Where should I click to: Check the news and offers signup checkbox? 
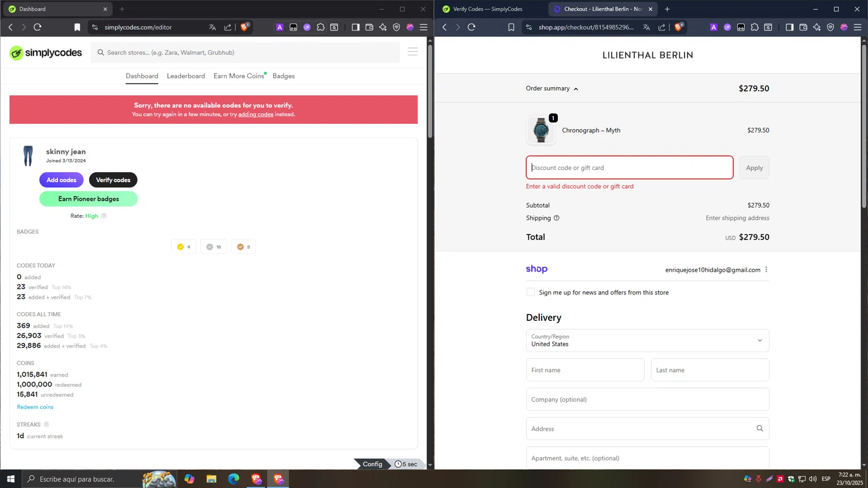click(531, 292)
